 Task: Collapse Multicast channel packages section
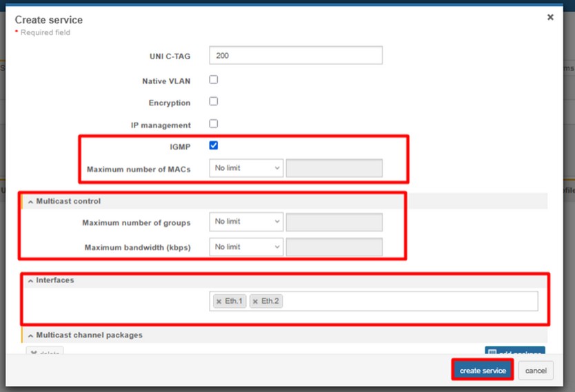(x=30, y=336)
